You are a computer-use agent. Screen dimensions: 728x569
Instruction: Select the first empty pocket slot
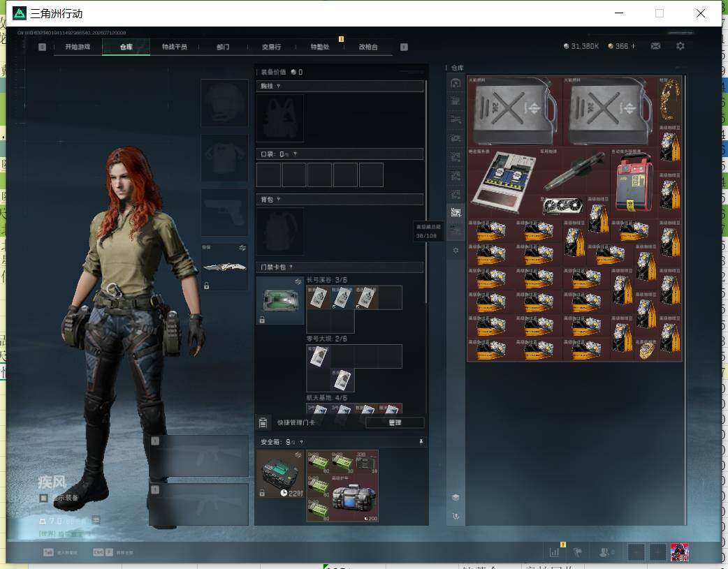click(268, 175)
